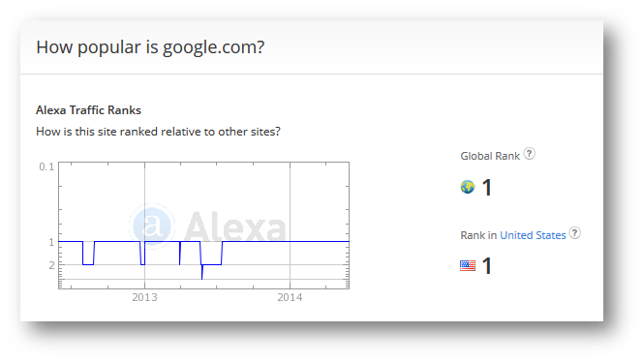Click the United States rank help icon
The height and width of the screenshot is (362, 644).
(575, 233)
